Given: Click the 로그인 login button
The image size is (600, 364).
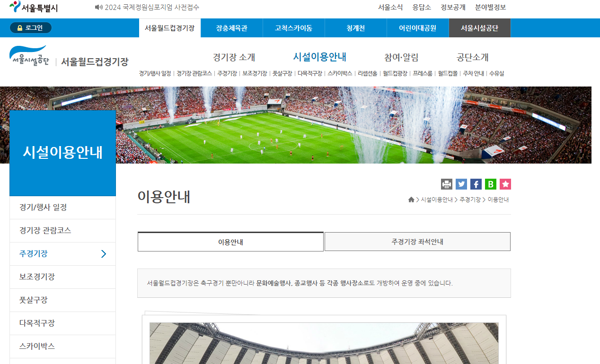Looking at the screenshot, I should click(30, 28).
